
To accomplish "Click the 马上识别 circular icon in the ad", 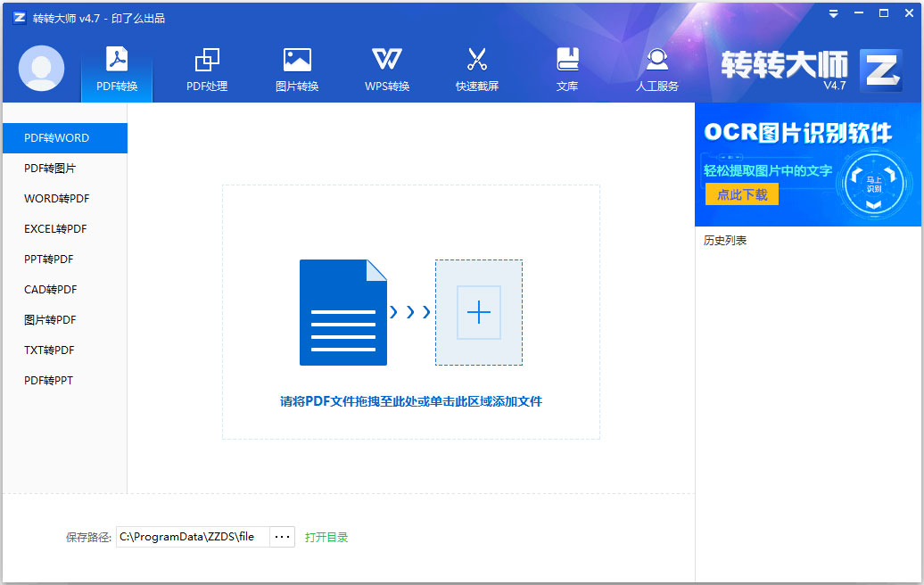I will pos(873,184).
